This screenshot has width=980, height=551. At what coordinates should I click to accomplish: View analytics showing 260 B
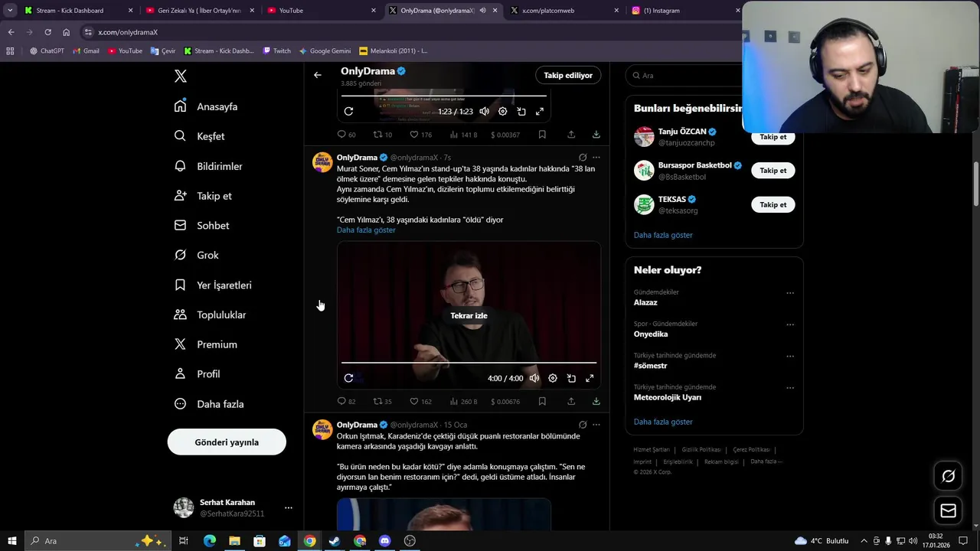tap(463, 401)
